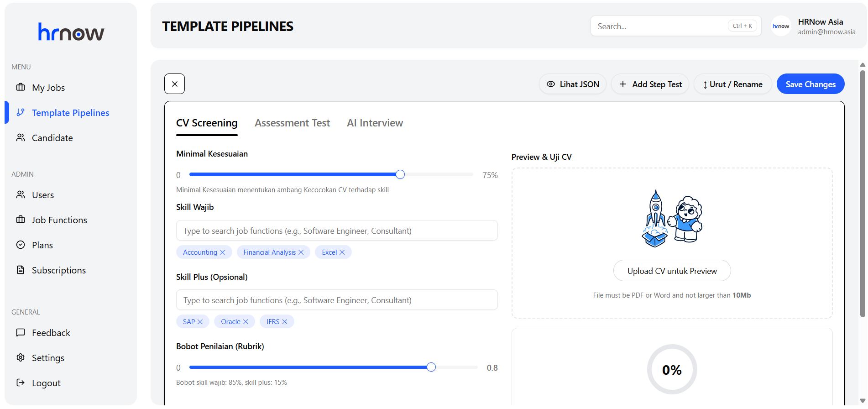The height and width of the screenshot is (409, 868).
Task: Click the hrnow profile avatar
Action: pos(781,26)
